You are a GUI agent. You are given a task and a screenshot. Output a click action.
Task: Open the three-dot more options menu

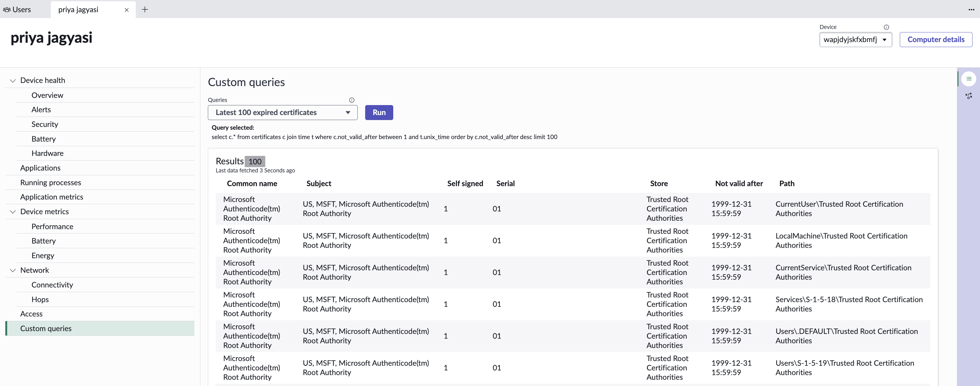click(971, 9)
